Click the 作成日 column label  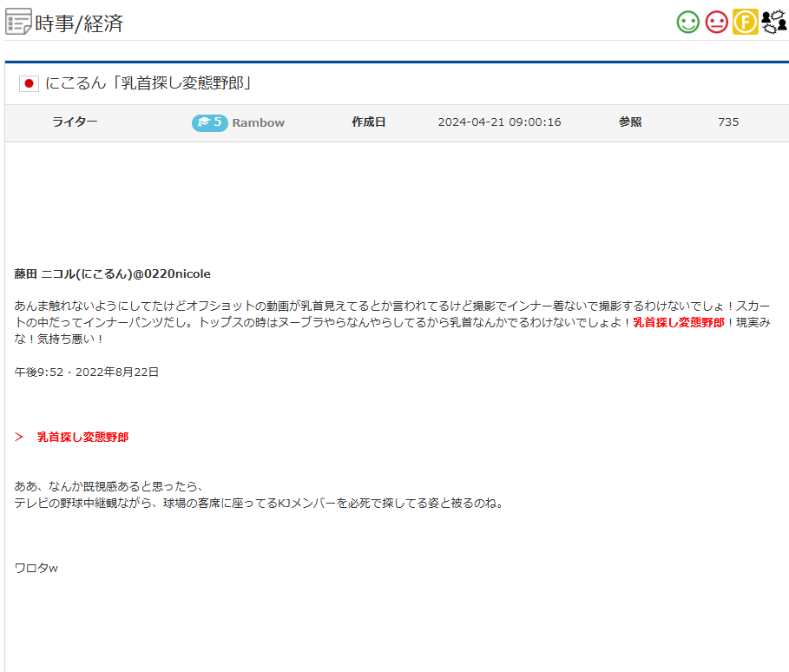[368, 122]
